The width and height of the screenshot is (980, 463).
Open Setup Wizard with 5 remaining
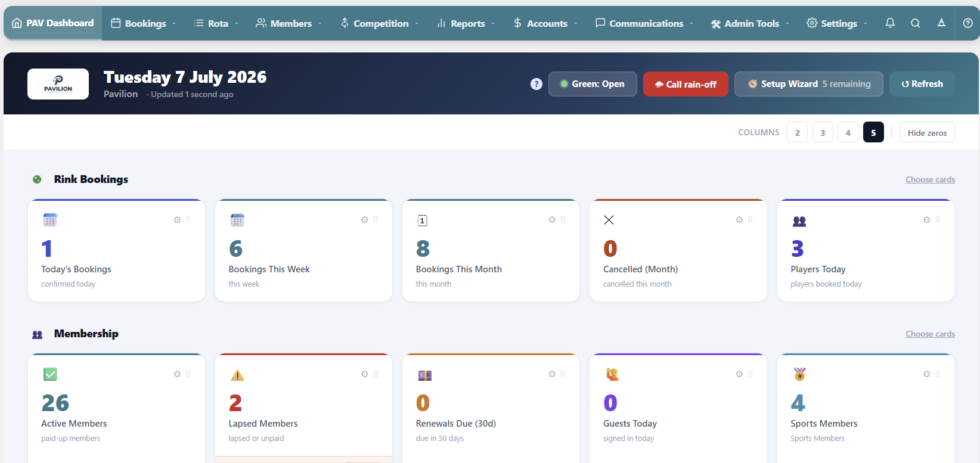click(810, 84)
